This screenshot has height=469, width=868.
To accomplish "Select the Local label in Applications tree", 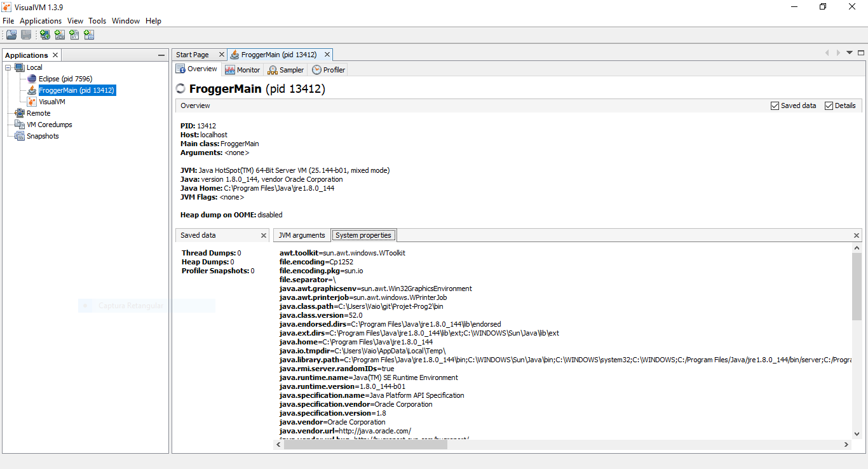I will 34,67.
